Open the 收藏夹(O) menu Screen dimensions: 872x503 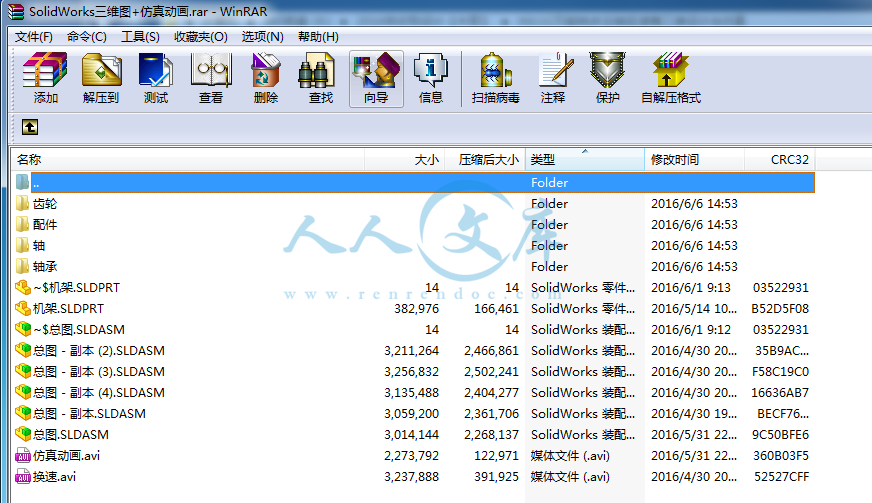pyautogui.click(x=201, y=37)
